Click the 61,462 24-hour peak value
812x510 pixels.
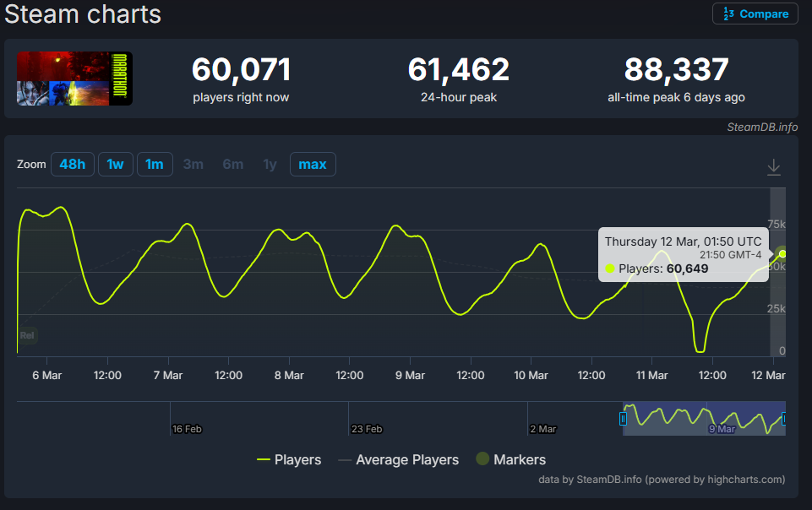(459, 69)
